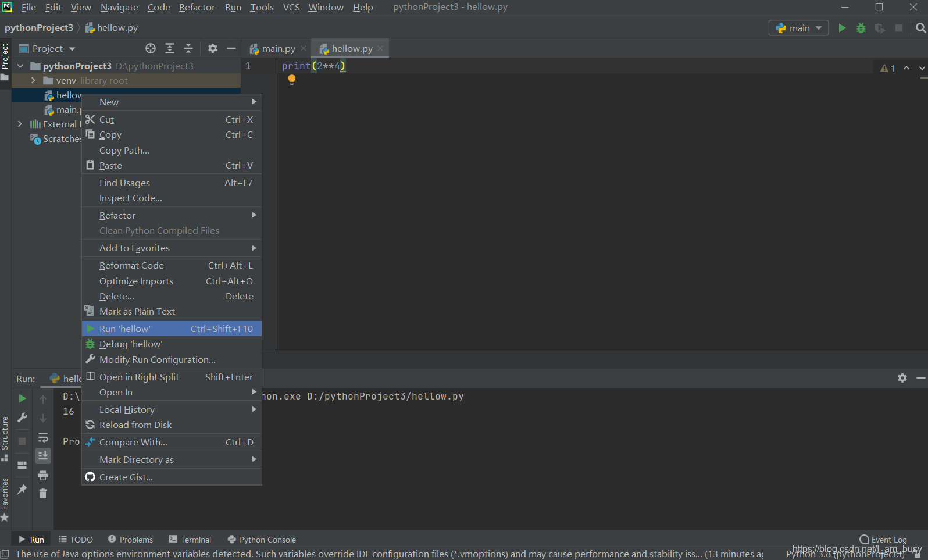The width and height of the screenshot is (928, 560).
Task: Hide the Run tool window
Action: (921, 378)
